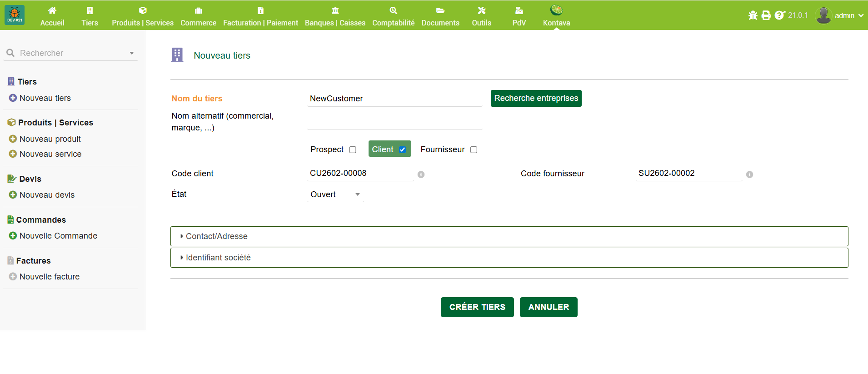Viewport: 868px width, 374px height.
Task: Open the Kontava lime icon
Action: (x=557, y=10)
